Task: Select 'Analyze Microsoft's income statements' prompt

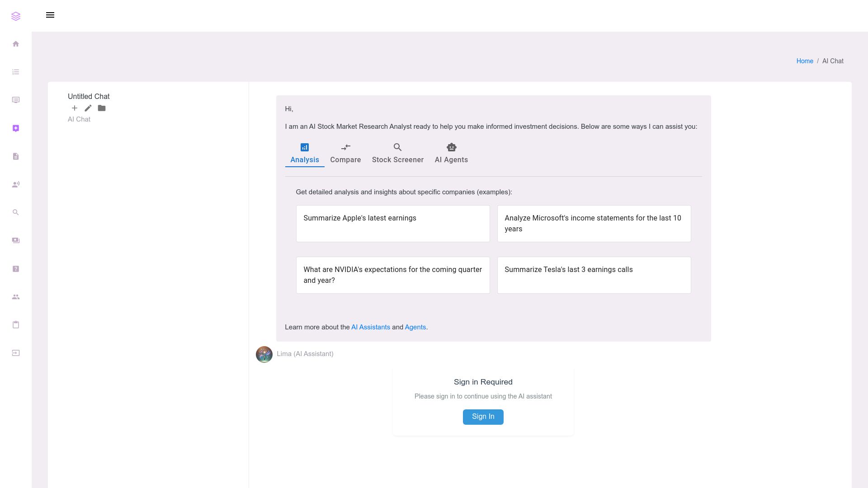Action: click(x=594, y=224)
